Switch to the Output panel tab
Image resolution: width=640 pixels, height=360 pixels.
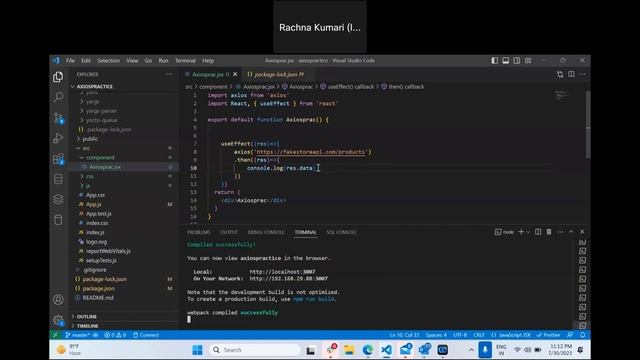click(229, 232)
